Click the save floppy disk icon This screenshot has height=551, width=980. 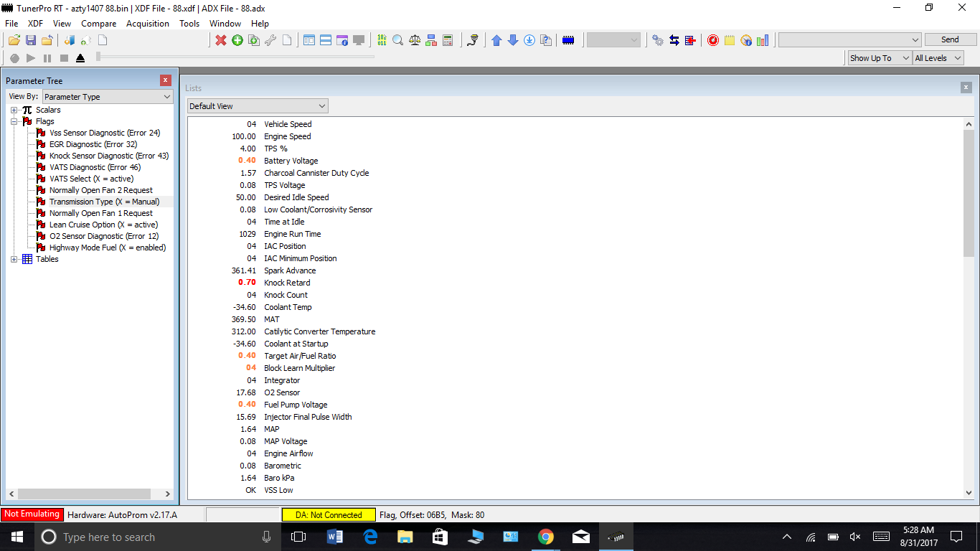click(x=31, y=40)
